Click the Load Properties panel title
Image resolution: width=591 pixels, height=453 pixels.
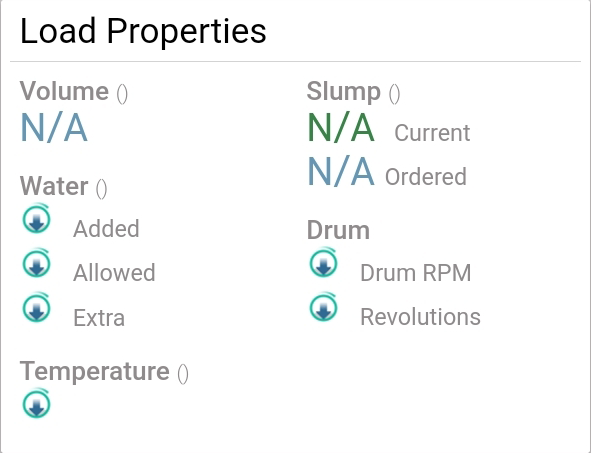tap(143, 32)
